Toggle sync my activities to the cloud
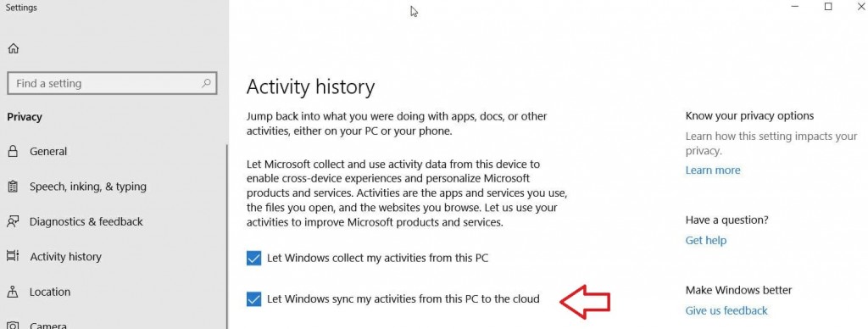This screenshot has width=868, height=329. [253, 299]
